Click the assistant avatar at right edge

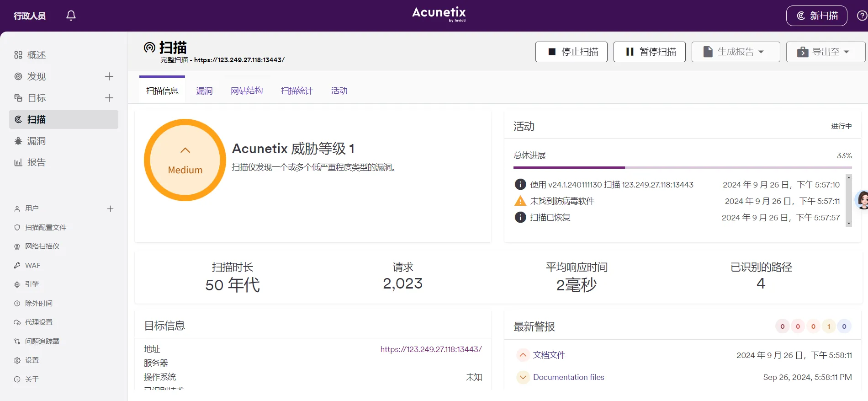coord(862,200)
